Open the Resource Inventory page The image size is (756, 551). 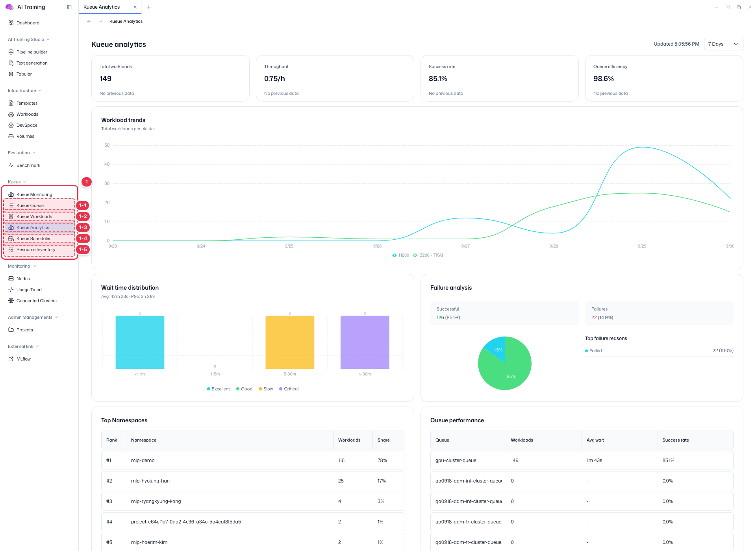click(39, 250)
